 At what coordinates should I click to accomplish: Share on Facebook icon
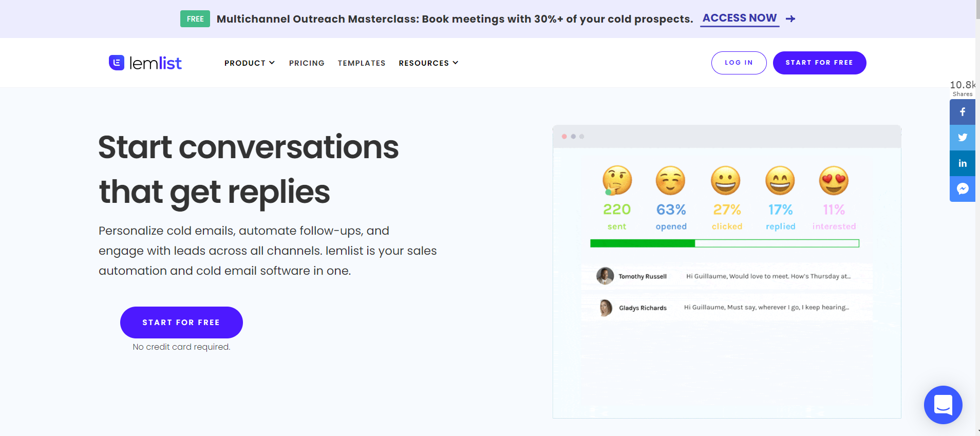963,112
